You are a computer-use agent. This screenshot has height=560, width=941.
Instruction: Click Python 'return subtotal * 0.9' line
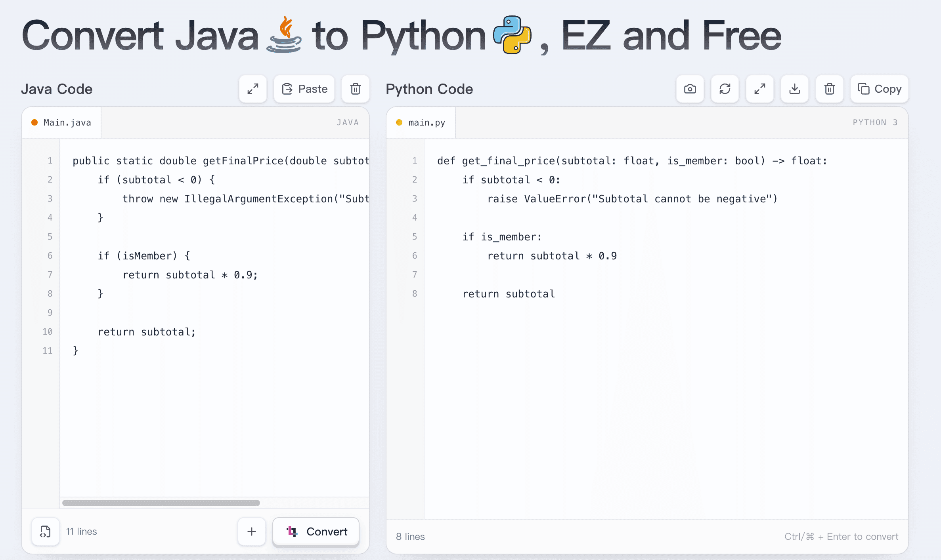552,256
